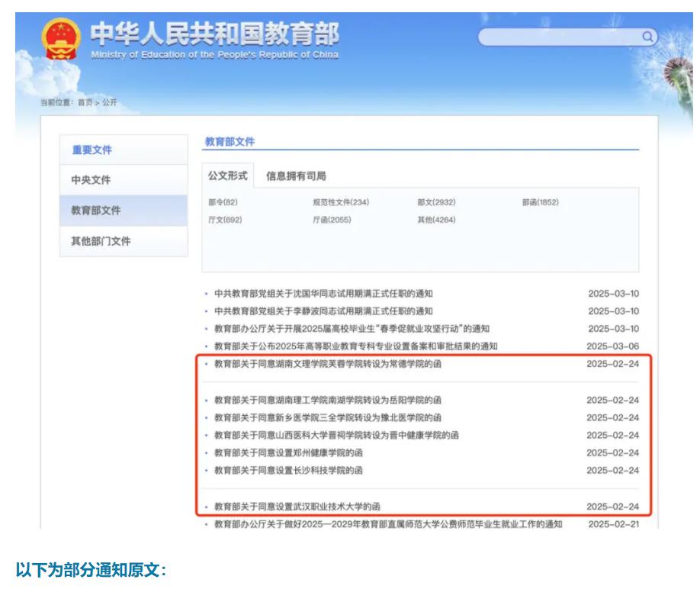
Task: Open 春季促就业攻坚行动 notice link
Action: [x=352, y=328]
